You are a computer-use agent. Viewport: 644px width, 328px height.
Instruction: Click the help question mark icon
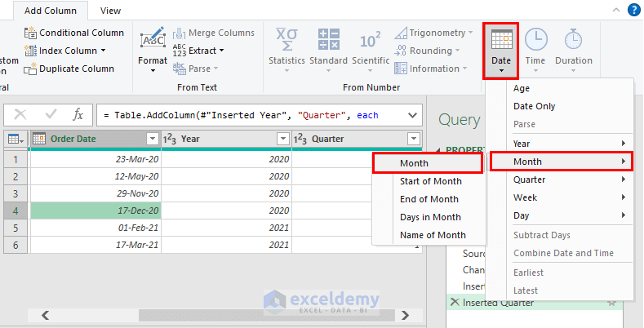pos(633,10)
